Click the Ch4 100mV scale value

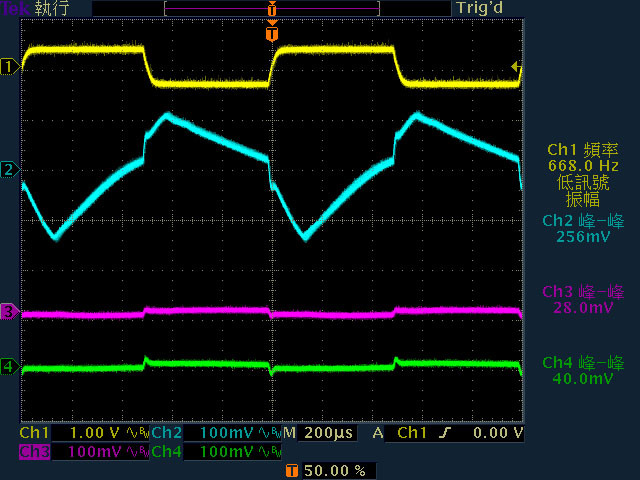click(x=227, y=452)
